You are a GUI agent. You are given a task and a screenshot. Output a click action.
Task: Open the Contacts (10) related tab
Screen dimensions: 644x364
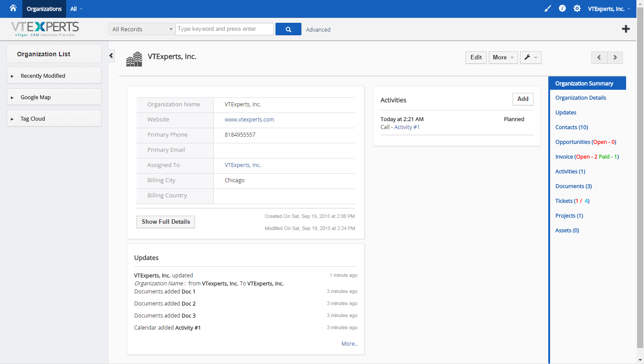572,127
